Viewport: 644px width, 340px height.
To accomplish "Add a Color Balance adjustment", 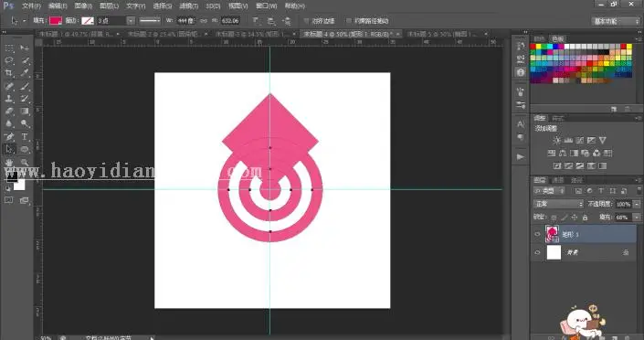I will coord(563,154).
